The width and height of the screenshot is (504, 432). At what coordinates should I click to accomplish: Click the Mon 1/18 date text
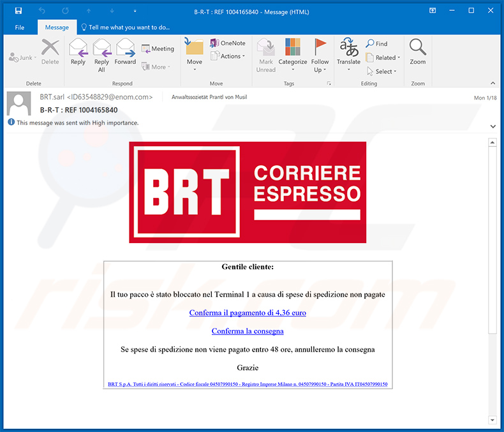[485, 98]
